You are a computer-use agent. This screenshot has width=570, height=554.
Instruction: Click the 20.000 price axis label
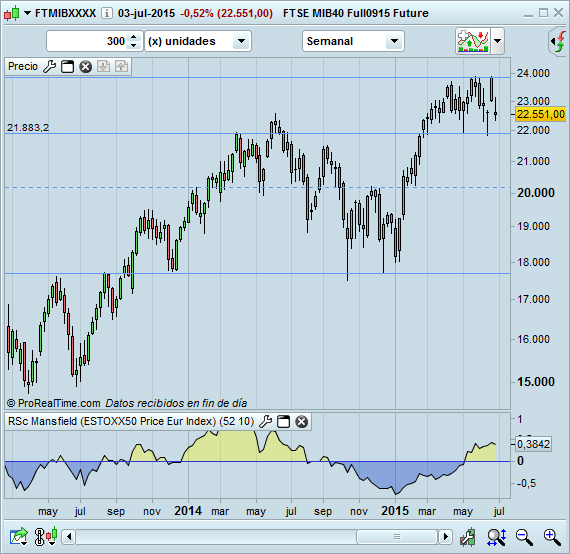(536, 193)
